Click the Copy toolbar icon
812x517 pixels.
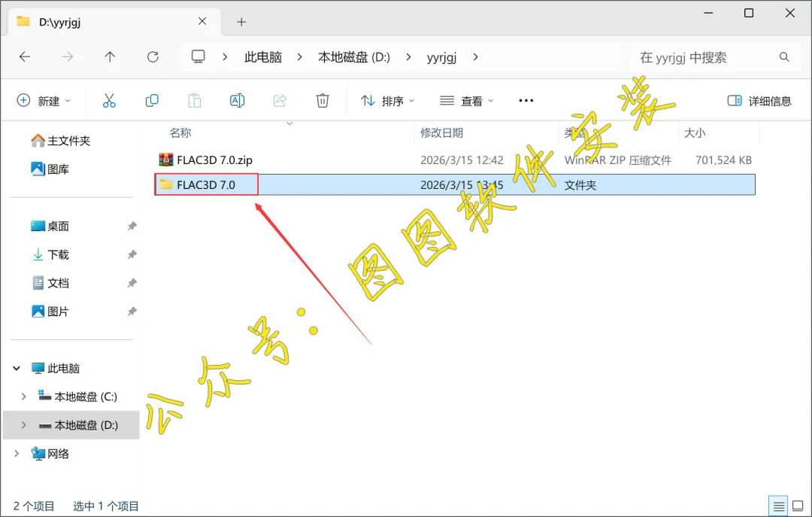coord(152,101)
